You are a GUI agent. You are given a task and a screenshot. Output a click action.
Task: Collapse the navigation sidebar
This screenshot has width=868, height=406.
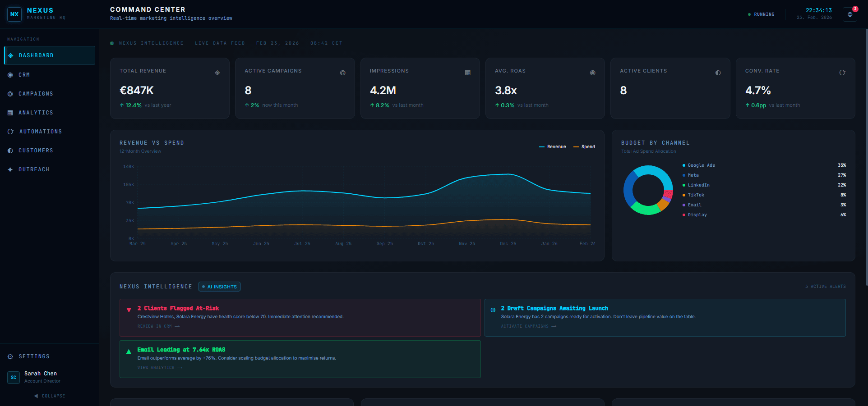point(50,396)
